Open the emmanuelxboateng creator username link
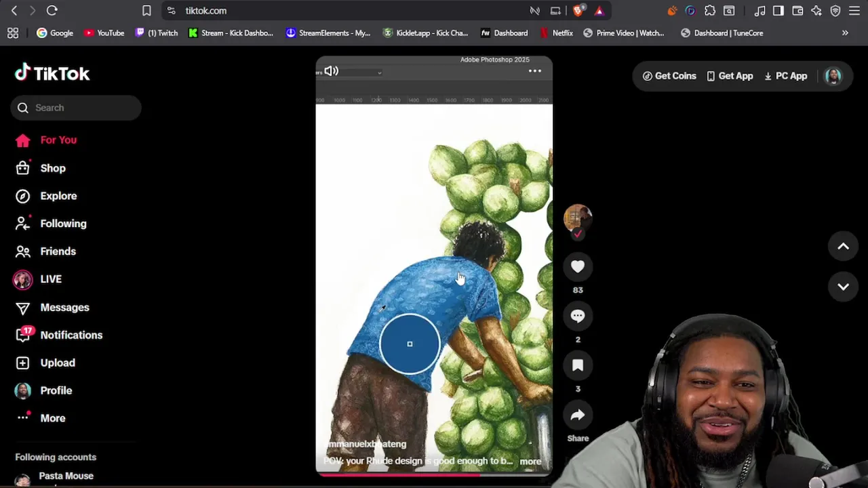Screen dimensions: 868x488 point(366,444)
